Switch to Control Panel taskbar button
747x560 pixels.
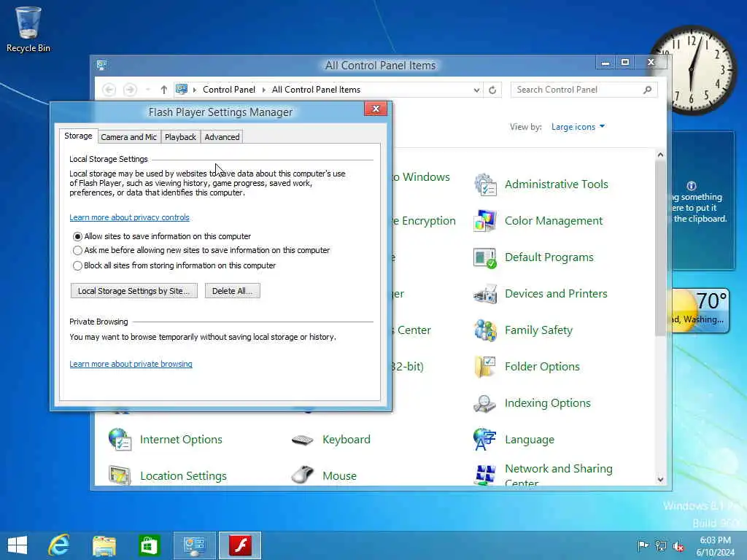pyautogui.click(x=194, y=545)
